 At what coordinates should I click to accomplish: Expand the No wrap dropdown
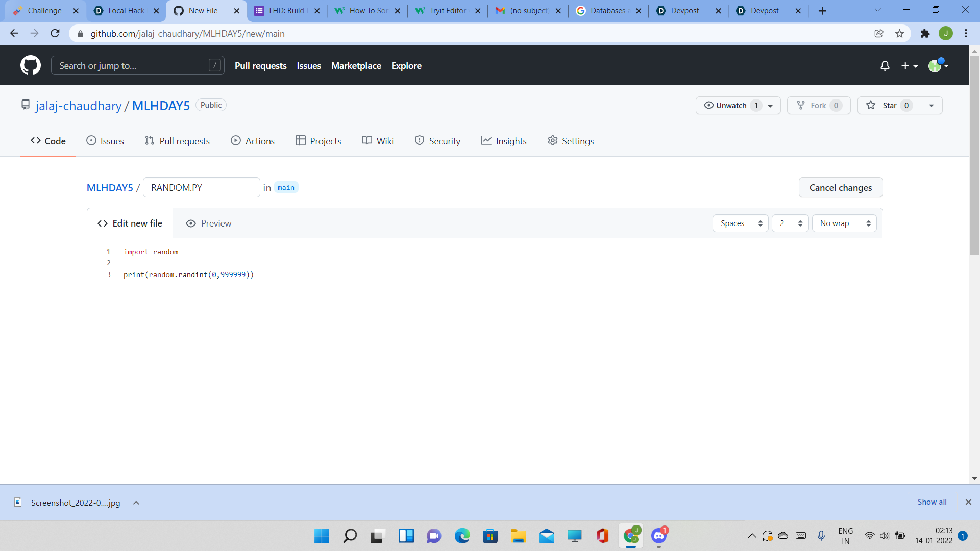[844, 223]
